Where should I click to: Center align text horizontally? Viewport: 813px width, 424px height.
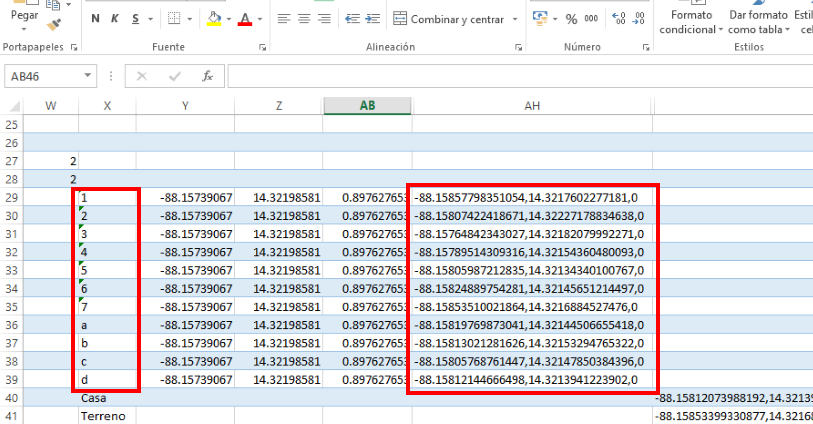tap(302, 19)
